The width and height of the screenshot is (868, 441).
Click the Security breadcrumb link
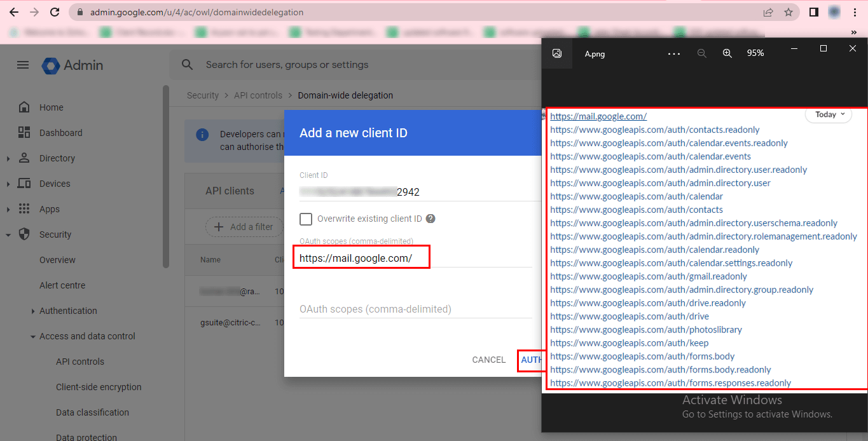click(x=203, y=95)
